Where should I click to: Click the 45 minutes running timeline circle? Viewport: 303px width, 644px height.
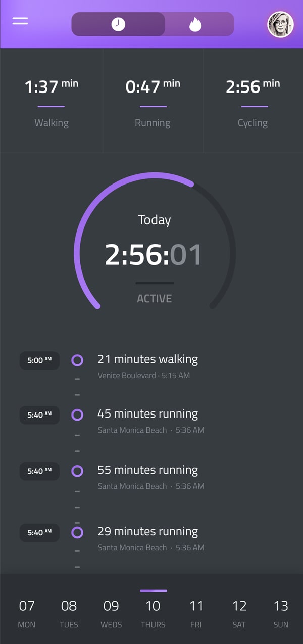click(77, 415)
